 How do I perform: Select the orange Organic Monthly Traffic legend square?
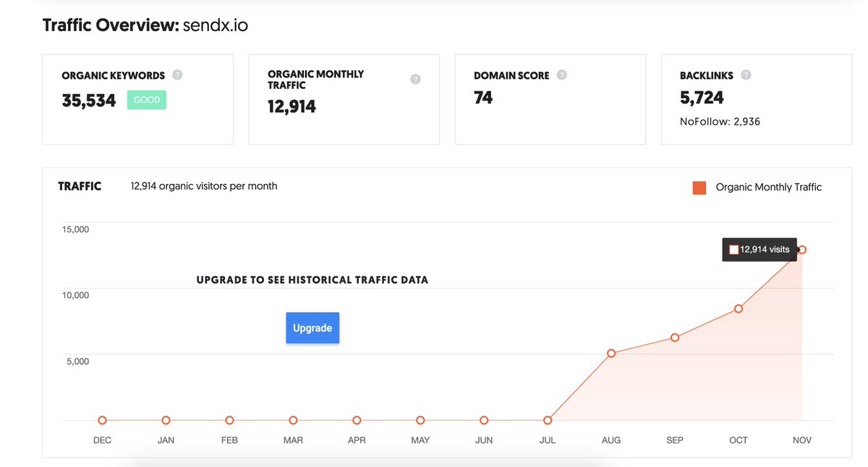[699, 187]
